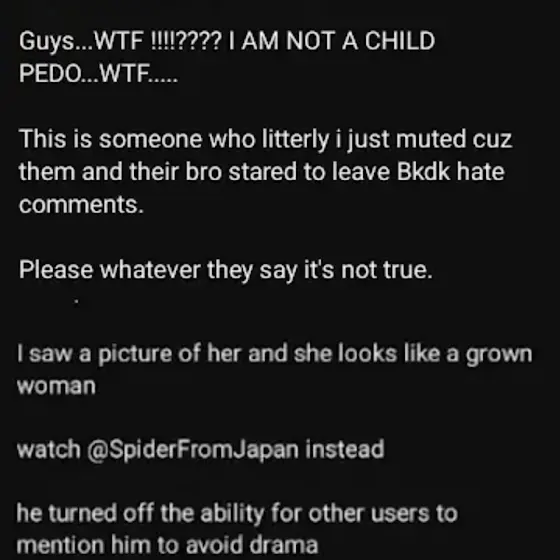Select 'them and their bro' text
Screen dimensions: 560x560
[x=117, y=171]
